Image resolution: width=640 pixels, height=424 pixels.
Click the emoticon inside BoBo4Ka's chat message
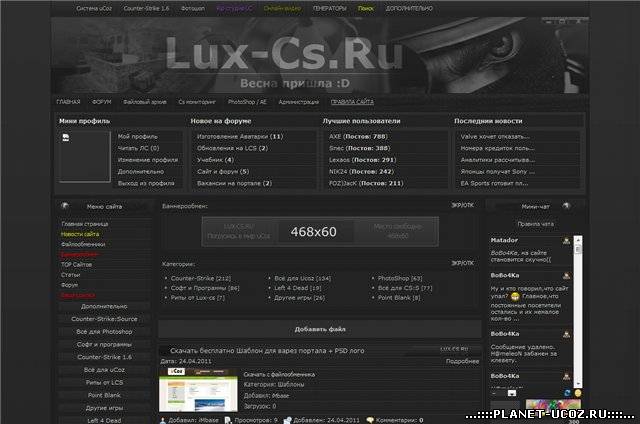(x=516, y=296)
